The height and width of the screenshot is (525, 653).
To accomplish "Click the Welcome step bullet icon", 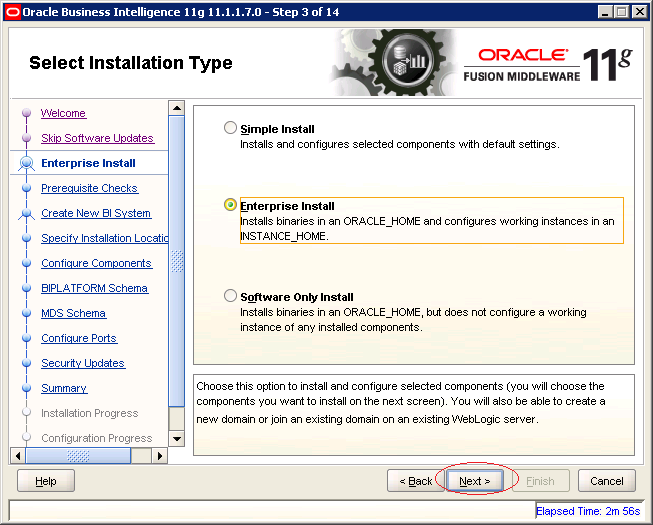I will tap(27, 113).
